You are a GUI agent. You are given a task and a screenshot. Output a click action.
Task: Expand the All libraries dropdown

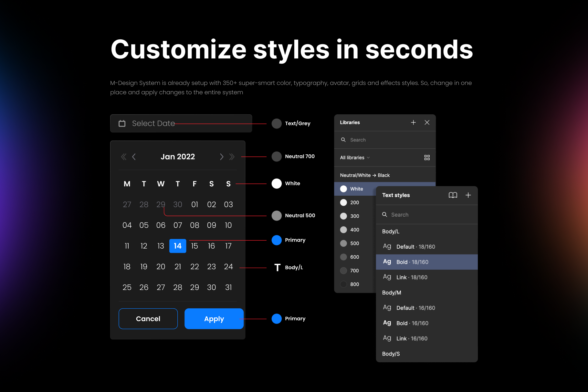coord(355,158)
